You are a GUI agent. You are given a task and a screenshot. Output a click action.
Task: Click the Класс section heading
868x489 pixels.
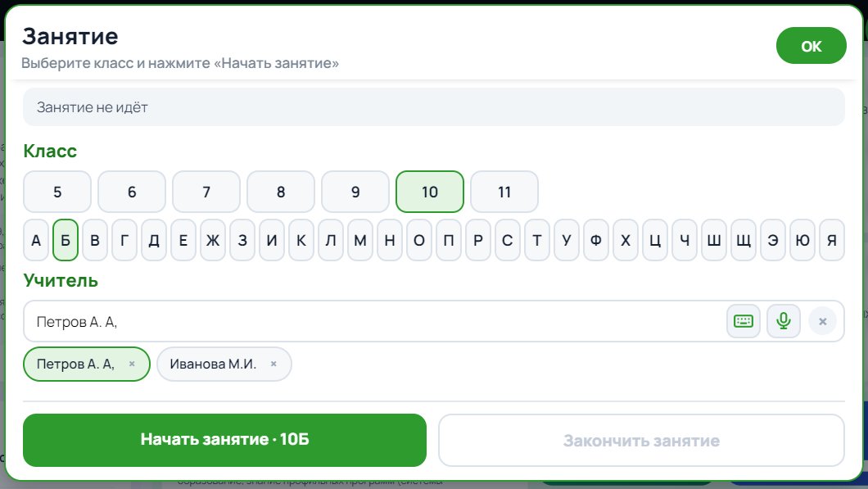(50, 151)
